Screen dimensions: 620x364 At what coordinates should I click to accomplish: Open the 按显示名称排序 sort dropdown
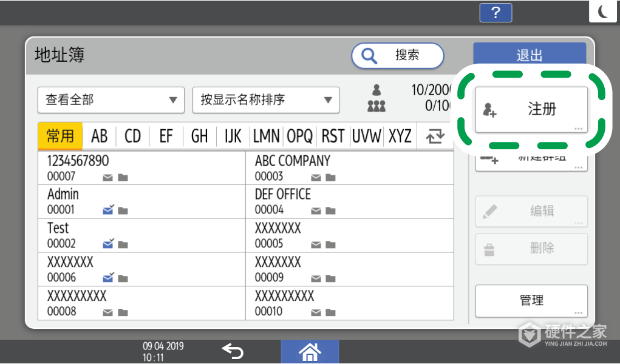(x=266, y=100)
